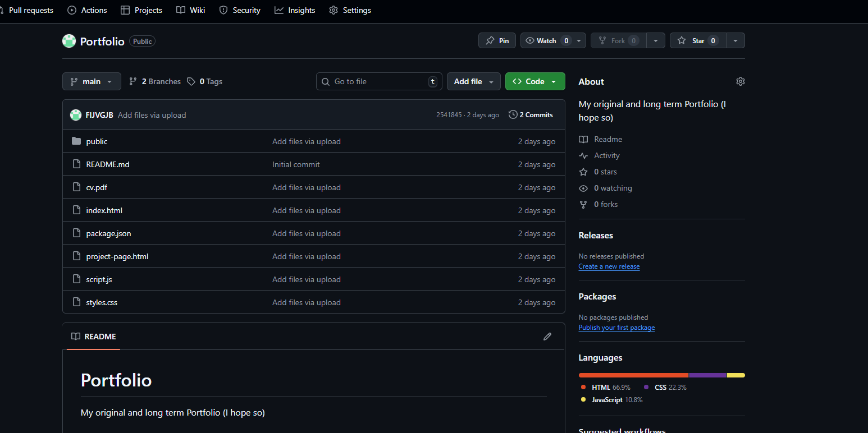Click the Initial commit message link
The height and width of the screenshot is (433, 868).
point(296,164)
